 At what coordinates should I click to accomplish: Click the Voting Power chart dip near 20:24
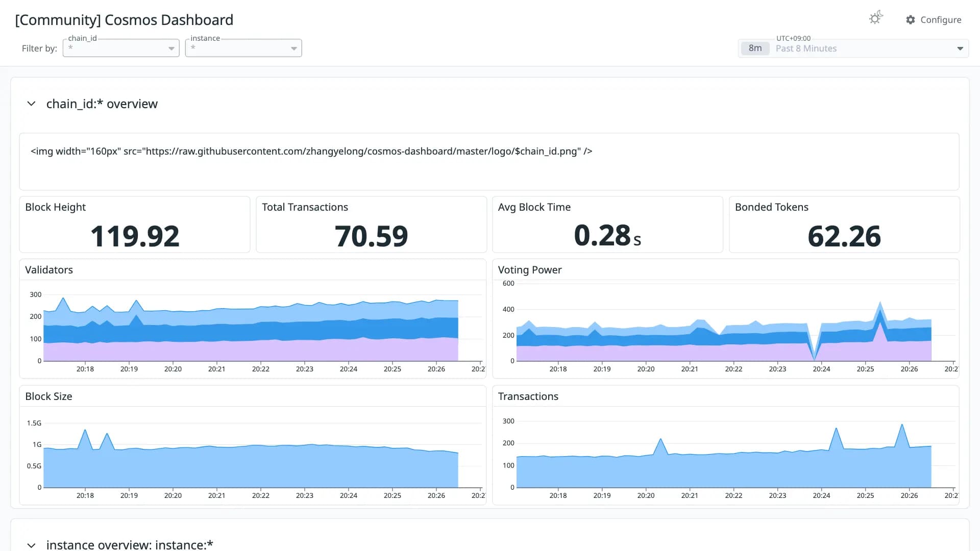814,357
